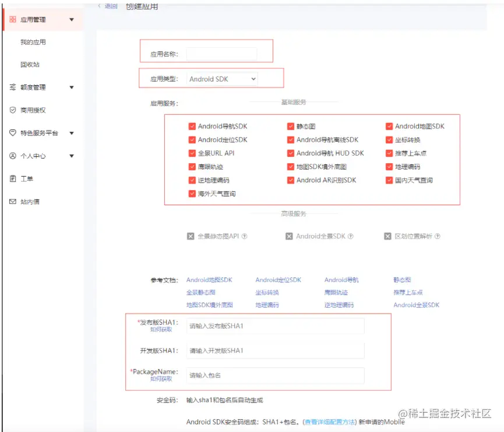Image resolution: width=504 pixels, height=432 pixels.
Task: Click help icon next to 全景静态图API
Action: coord(244,236)
